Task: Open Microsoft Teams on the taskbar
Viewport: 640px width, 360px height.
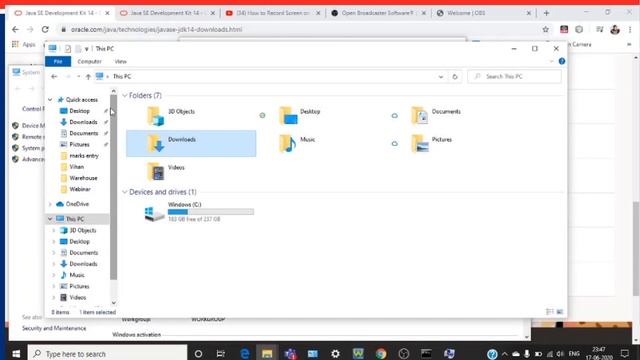Action: click(291, 353)
